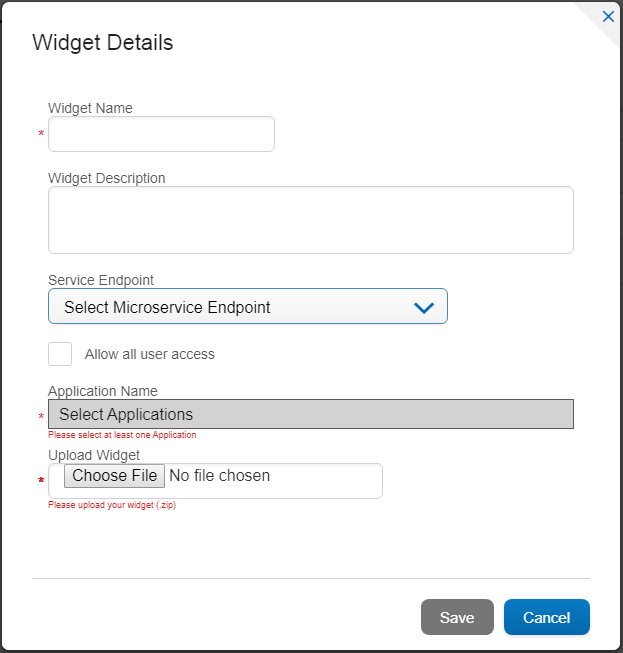Click the Widget Description label

tap(107, 178)
